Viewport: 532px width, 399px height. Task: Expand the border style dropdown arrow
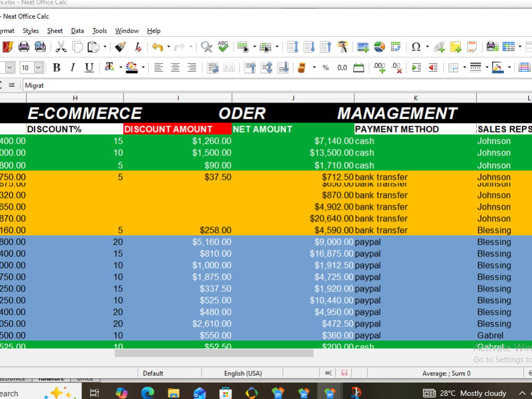(x=487, y=68)
